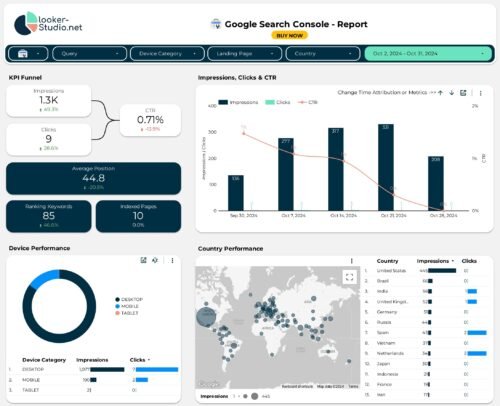Image resolution: width=500 pixels, height=406 pixels.
Task: Open more options menu of Device Performance chart
Action: 172,261
